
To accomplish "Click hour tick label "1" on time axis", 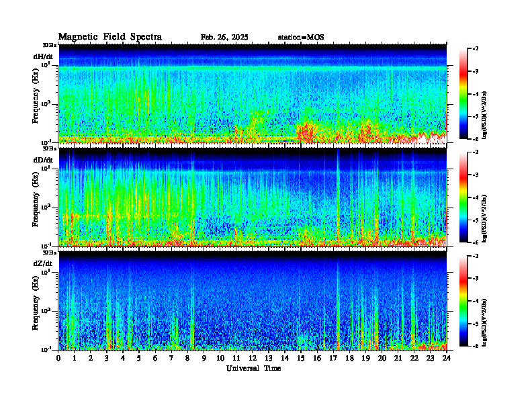I will [x=75, y=359].
